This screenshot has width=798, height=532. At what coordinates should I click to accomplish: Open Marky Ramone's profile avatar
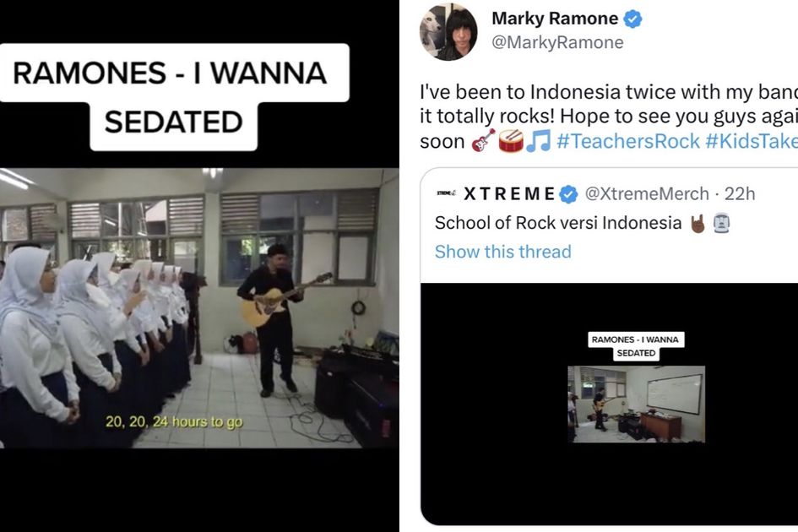point(448,31)
